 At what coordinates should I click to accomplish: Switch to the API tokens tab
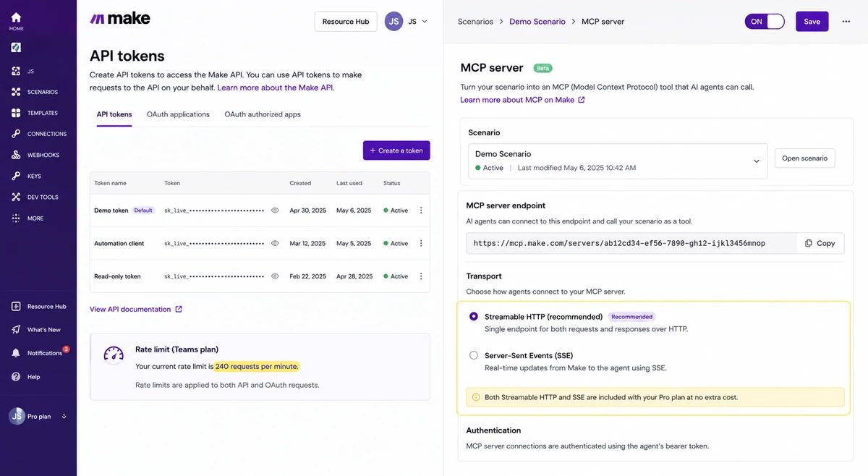(x=114, y=114)
